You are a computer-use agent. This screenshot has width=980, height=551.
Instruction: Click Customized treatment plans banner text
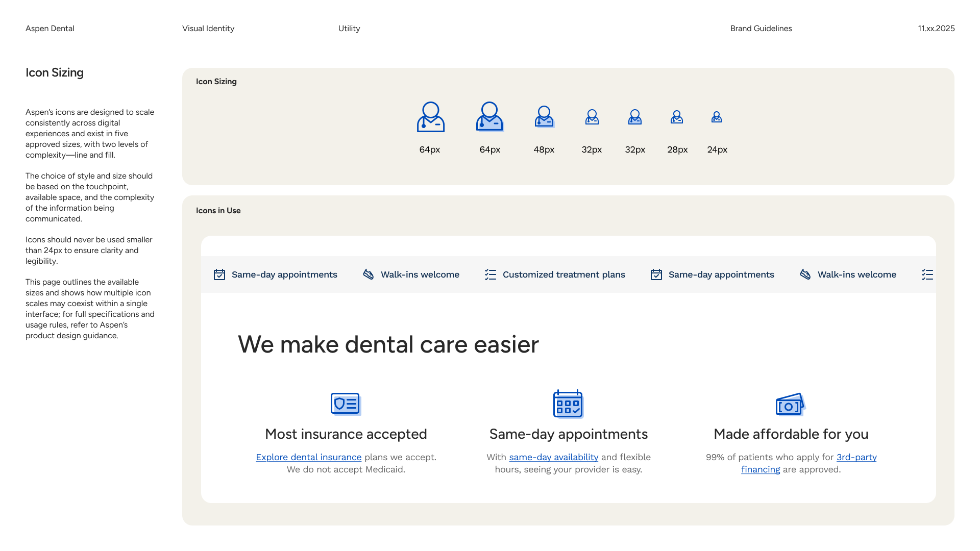(x=563, y=274)
